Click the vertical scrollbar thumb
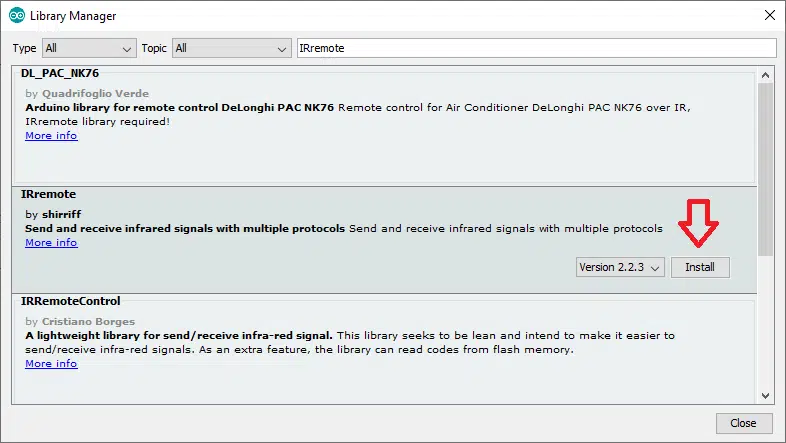This screenshot has height=443, width=786. pyautogui.click(x=765, y=169)
